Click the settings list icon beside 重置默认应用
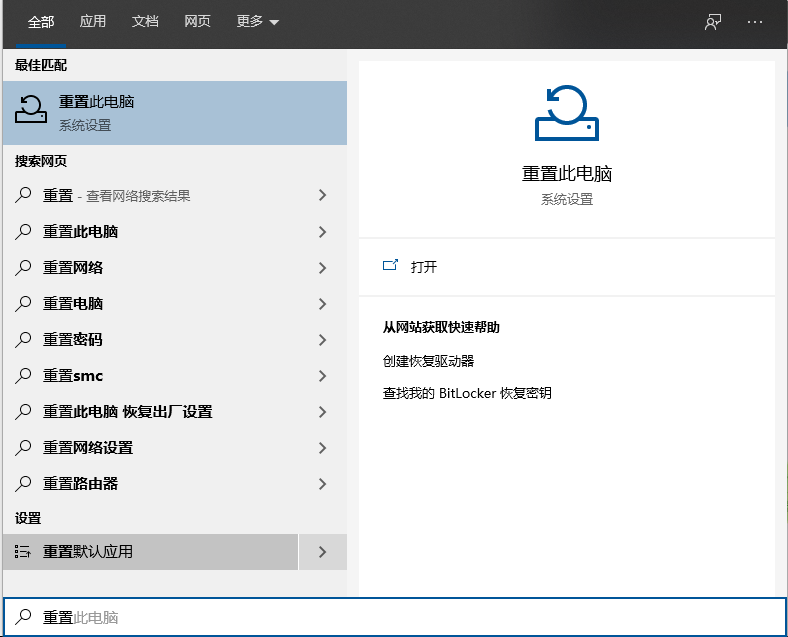 pyautogui.click(x=24, y=552)
